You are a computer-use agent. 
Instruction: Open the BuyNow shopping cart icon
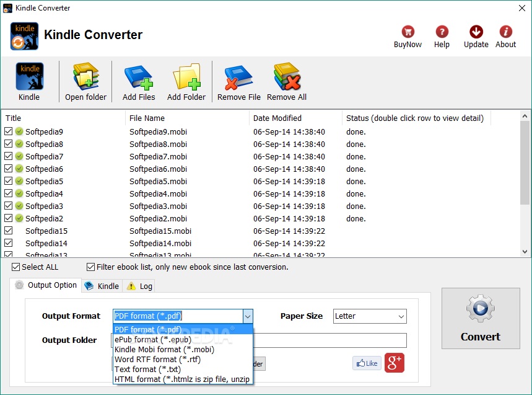coord(408,32)
